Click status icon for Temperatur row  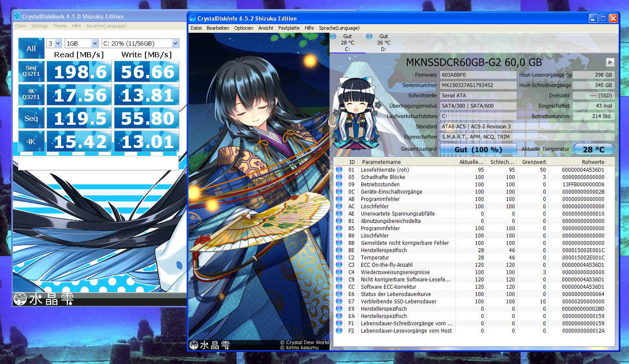point(339,257)
